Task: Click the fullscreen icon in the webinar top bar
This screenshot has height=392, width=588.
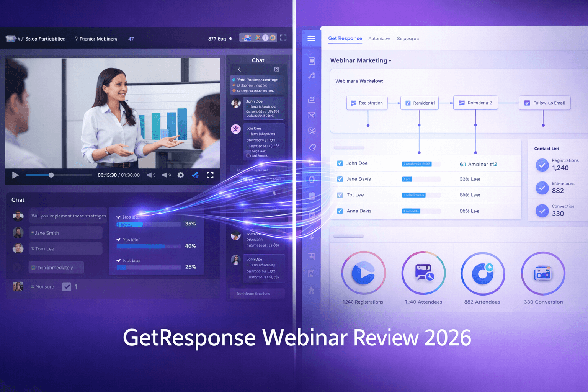Action: point(283,38)
